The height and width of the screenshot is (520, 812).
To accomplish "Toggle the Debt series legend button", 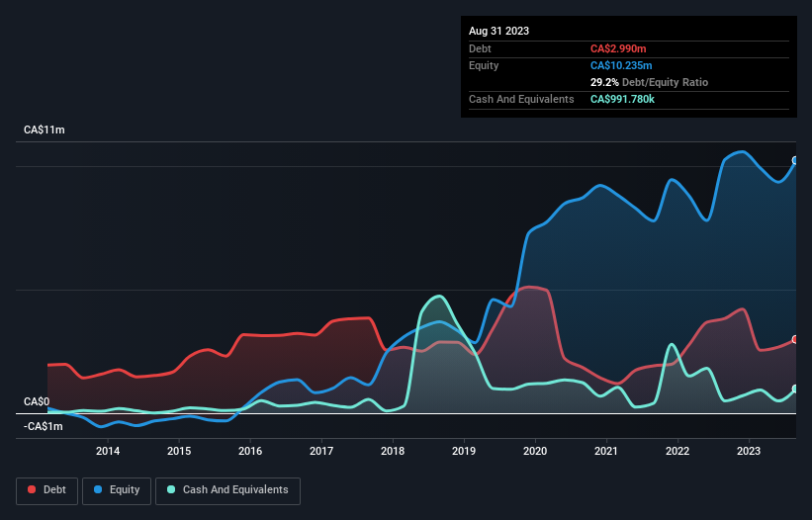I will tap(47, 490).
